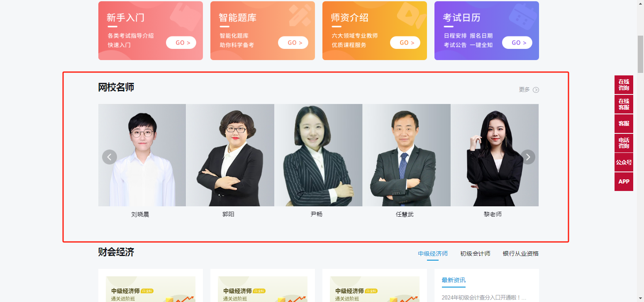The height and width of the screenshot is (302, 644).
Task: Open teacher 任慧武's photo
Action: tap(407, 155)
